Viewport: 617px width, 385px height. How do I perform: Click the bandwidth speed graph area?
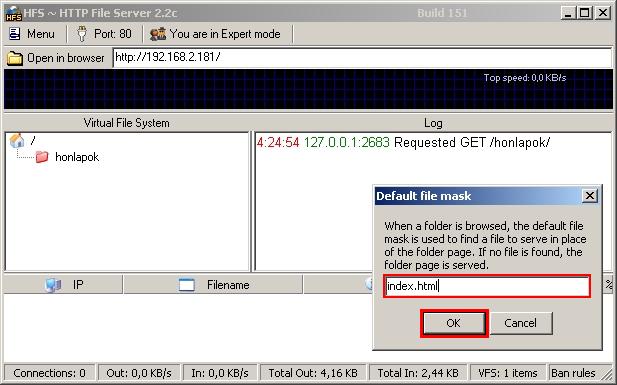point(308,89)
